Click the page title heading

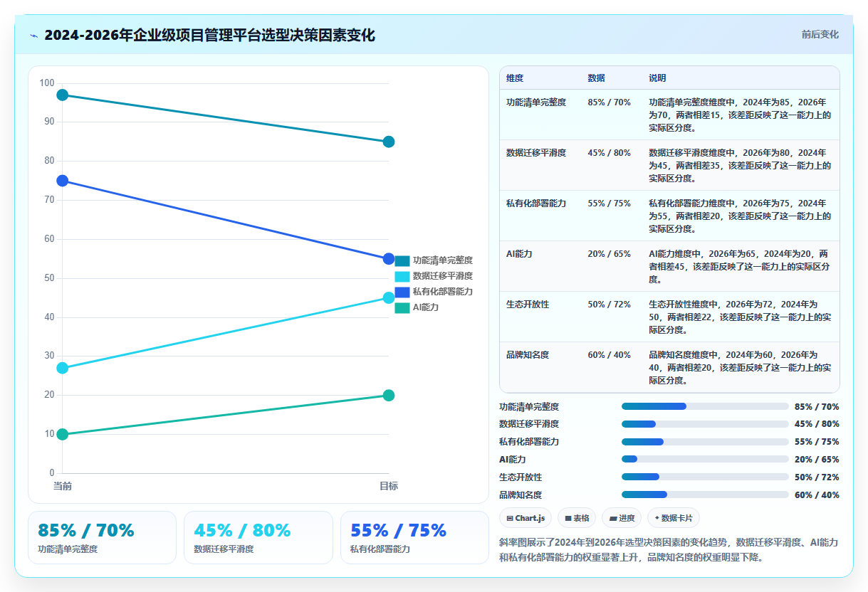tap(209, 36)
